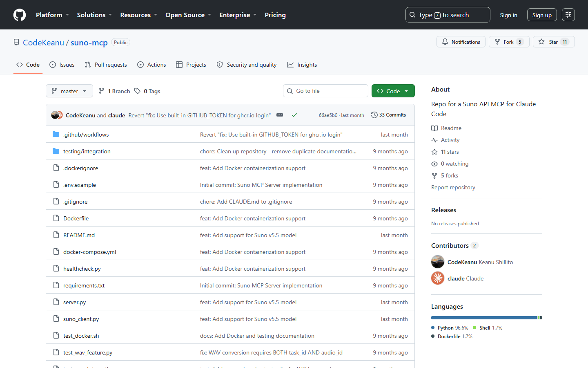Expand the Solutions menu

(94, 15)
